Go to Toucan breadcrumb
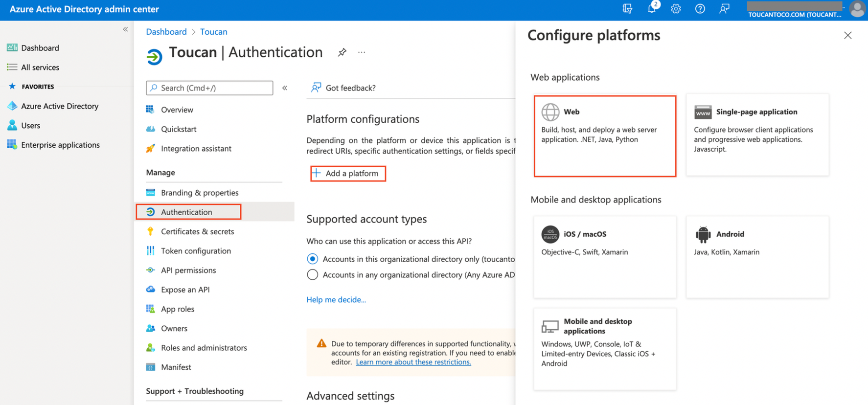868x405 pixels. (214, 31)
